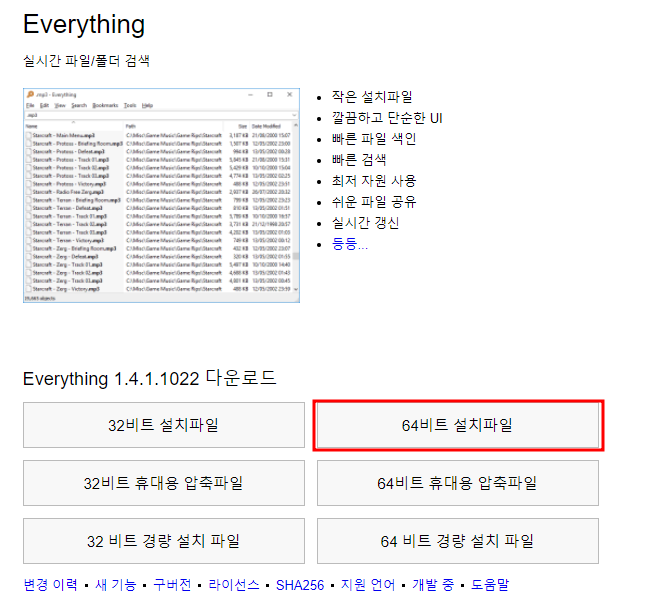Open the 변경 이력 link
Screen dimensions: 645x614
click(x=51, y=584)
